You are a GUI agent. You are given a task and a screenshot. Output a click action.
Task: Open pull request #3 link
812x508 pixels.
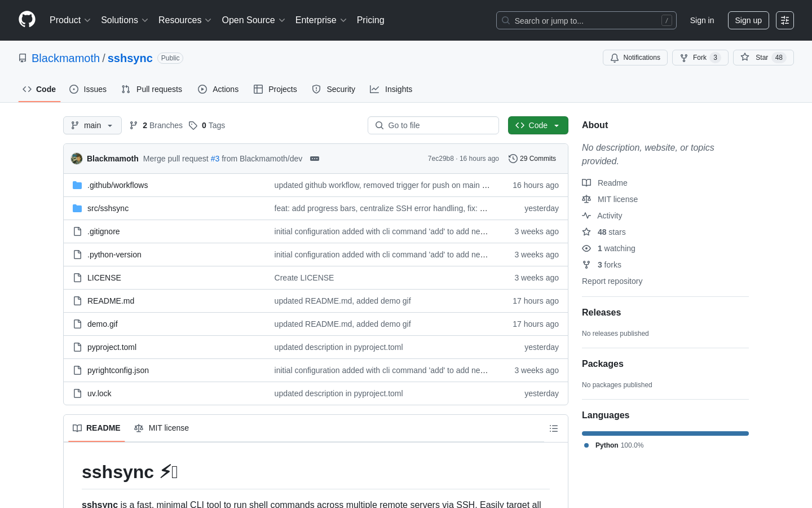(215, 159)
